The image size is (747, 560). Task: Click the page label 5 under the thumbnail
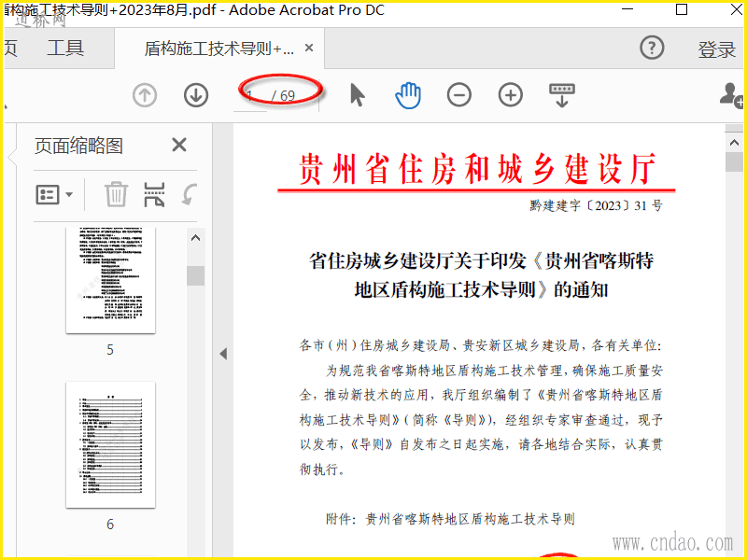(110, 350)
